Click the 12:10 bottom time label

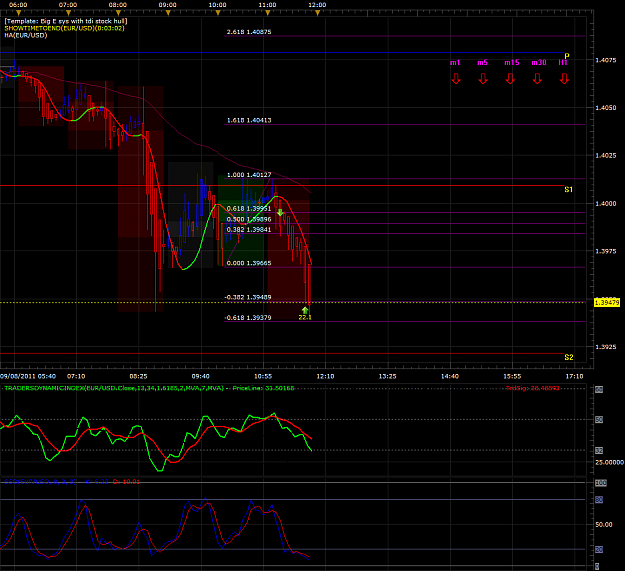325,376
